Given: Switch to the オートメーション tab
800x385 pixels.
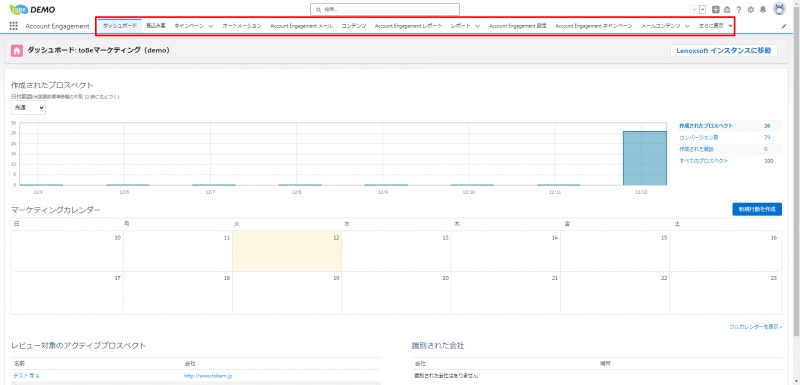Looking at the screenshot, I should (x=242, y=25).
